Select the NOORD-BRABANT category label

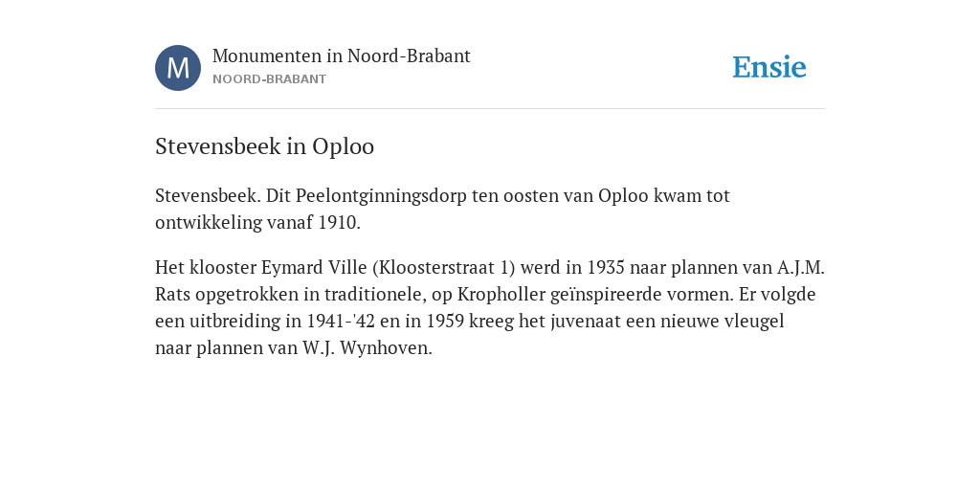tap(269, 79)
